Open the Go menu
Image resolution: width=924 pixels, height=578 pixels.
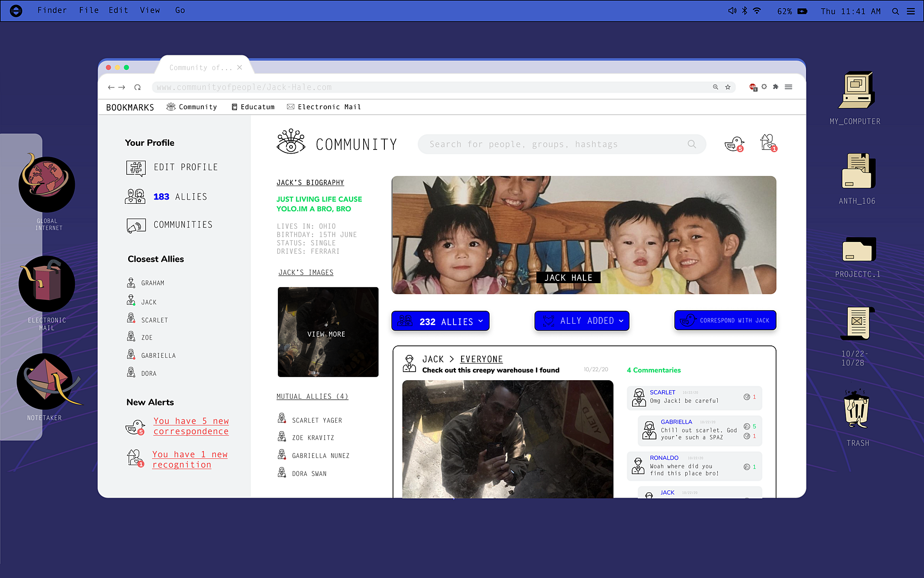click(180, 10)
